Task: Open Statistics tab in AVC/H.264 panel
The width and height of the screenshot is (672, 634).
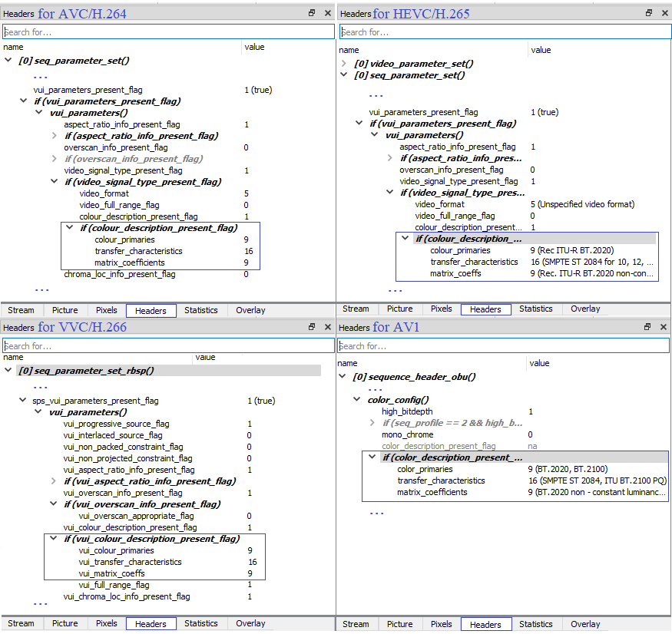Action: 201,310
